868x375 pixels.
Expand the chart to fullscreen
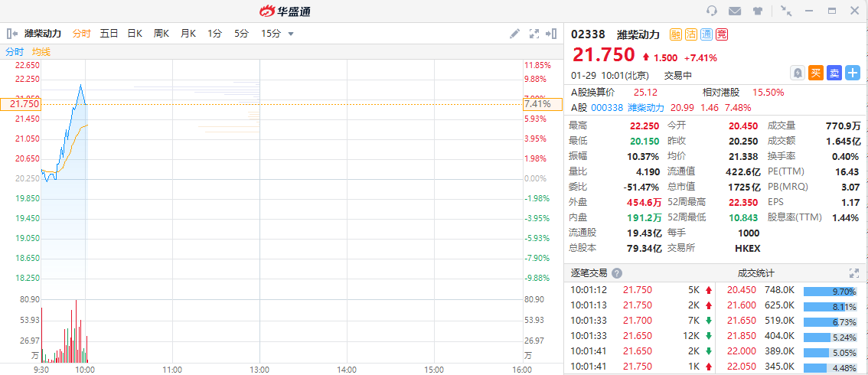tap(534, 34)
